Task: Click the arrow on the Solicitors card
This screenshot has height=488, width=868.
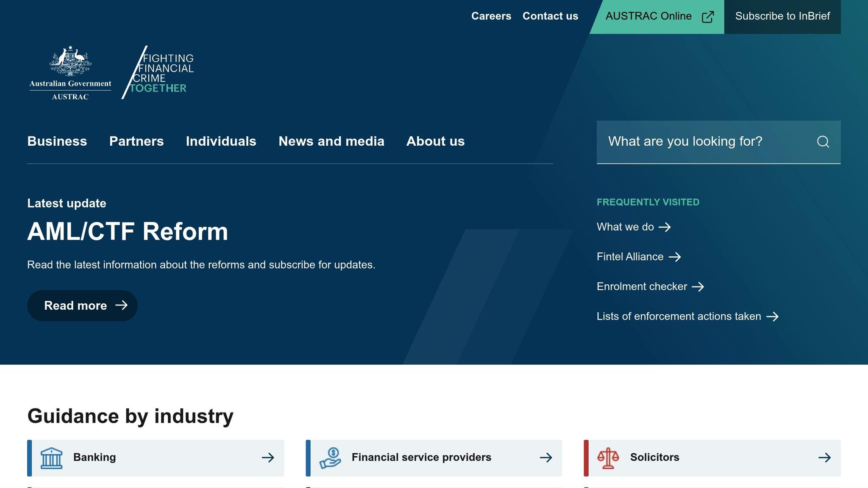Action: (x=824, y=457)
